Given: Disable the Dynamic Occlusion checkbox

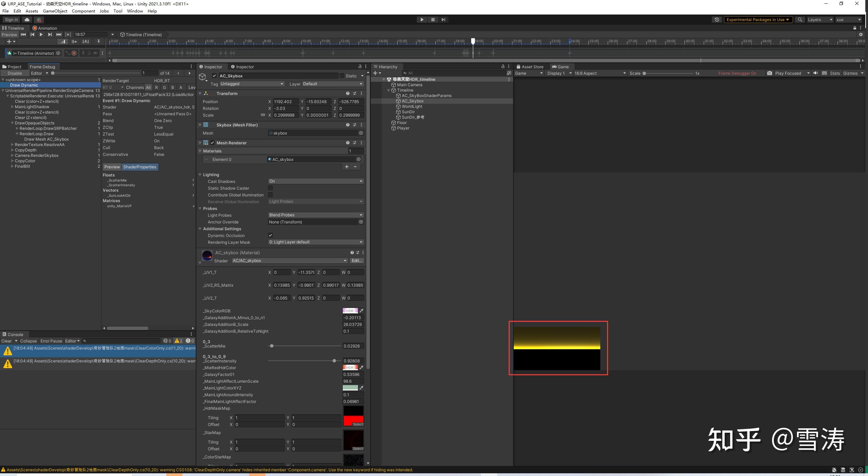Looking at the screenshot, I should 270,235.
